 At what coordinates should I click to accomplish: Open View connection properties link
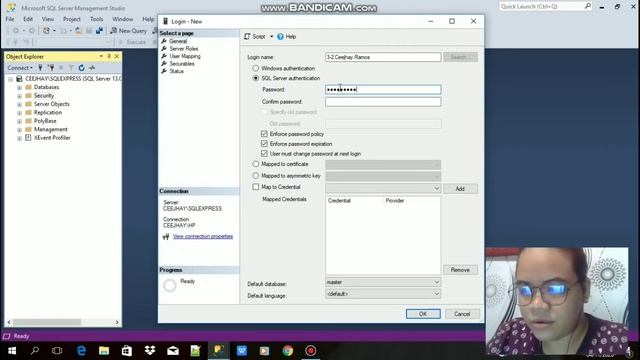[x=202, y=236]
